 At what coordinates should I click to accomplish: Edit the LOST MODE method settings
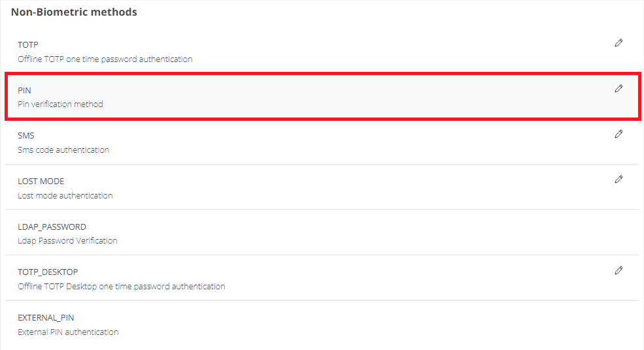pyautogui.click(x=619, y=179)
